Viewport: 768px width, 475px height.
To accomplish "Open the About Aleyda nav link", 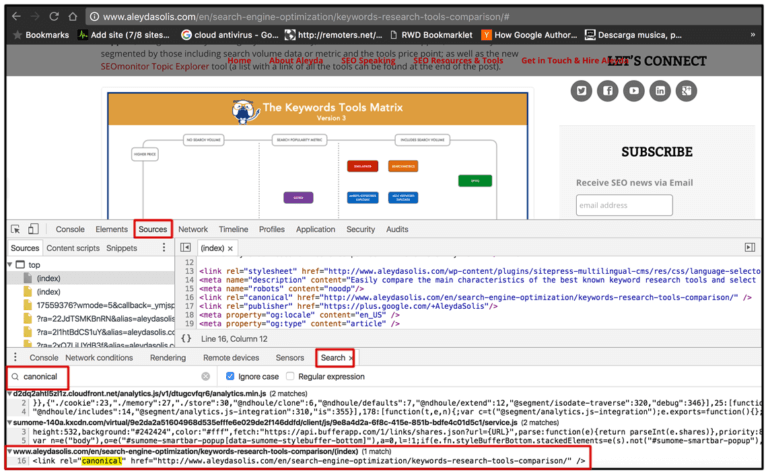I will 296,60.
